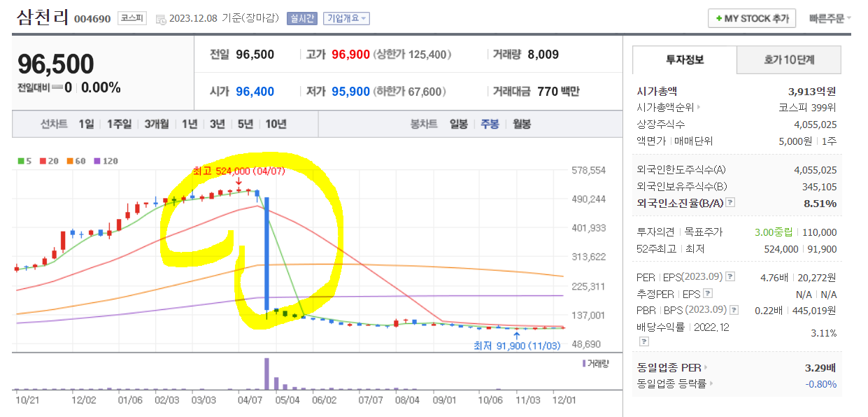
Task: Click the 동일업종 등락률 value -0.80%
Action: tap(820, 383)
